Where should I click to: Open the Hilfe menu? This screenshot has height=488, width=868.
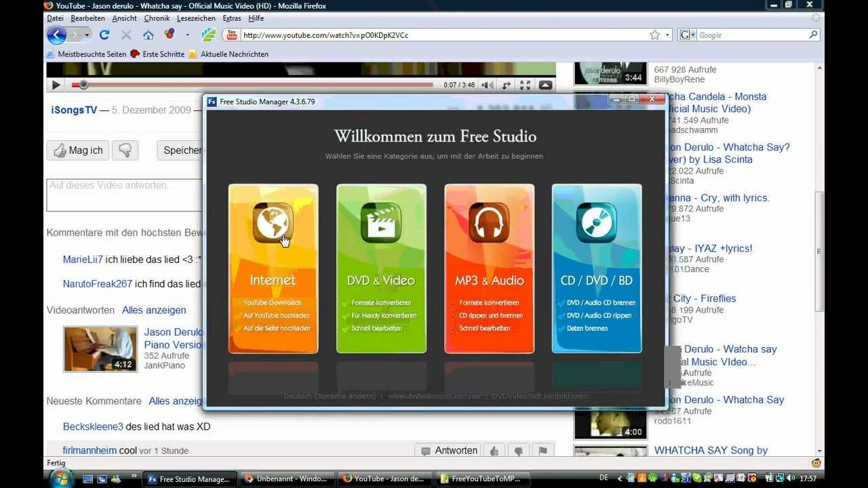pos(256,18)
